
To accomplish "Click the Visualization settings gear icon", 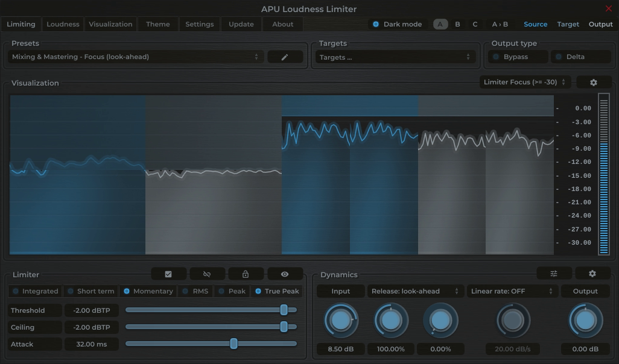I will [x=594, y=82].
